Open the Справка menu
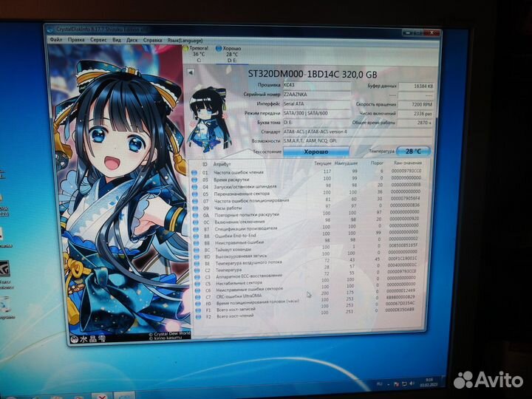 click(154, 41)
